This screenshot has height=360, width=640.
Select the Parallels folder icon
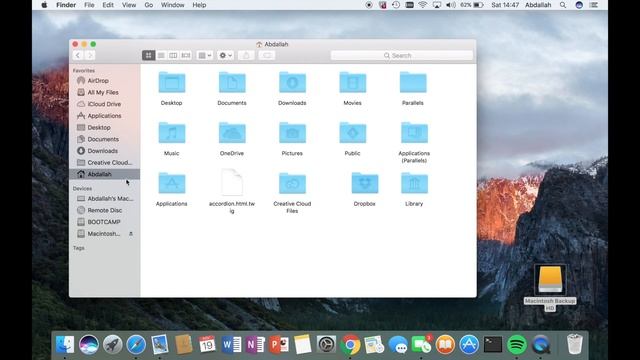click(413, 82)
